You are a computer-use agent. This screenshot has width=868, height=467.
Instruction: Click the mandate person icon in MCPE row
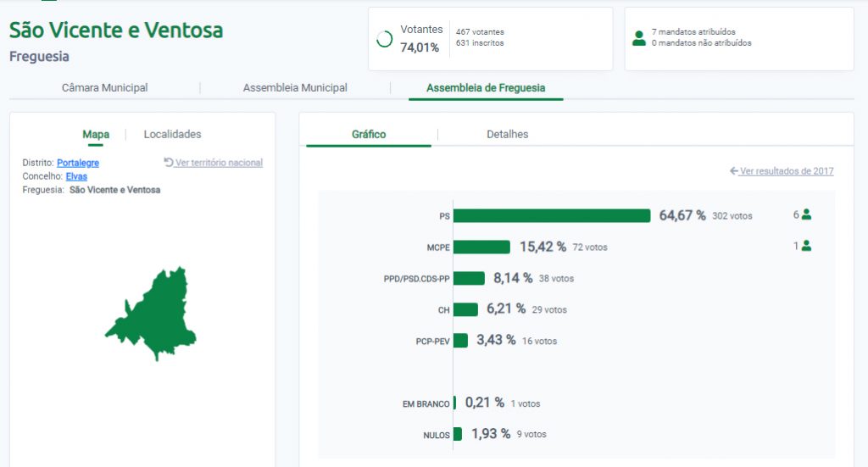(x=806, y=246)
